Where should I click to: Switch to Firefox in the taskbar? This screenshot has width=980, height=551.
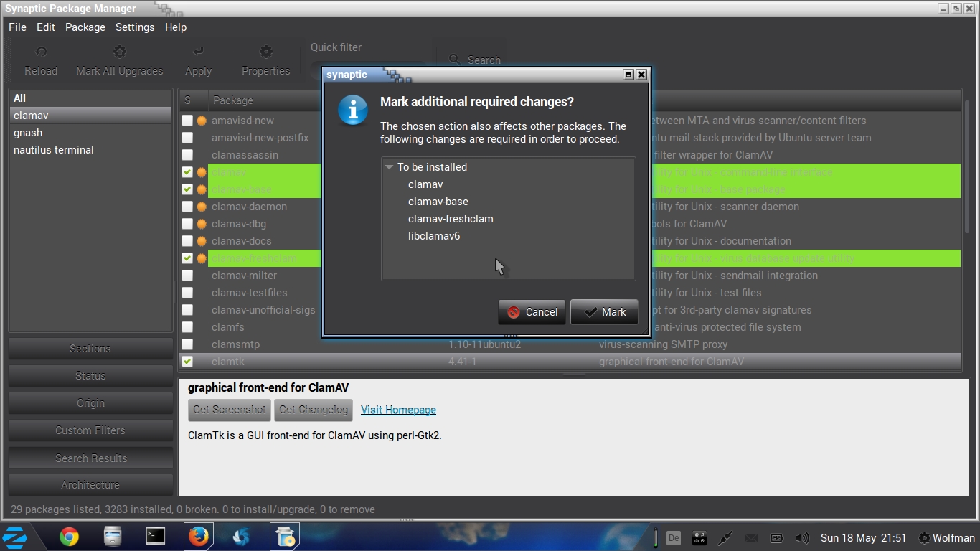click(x=198, y=536)
